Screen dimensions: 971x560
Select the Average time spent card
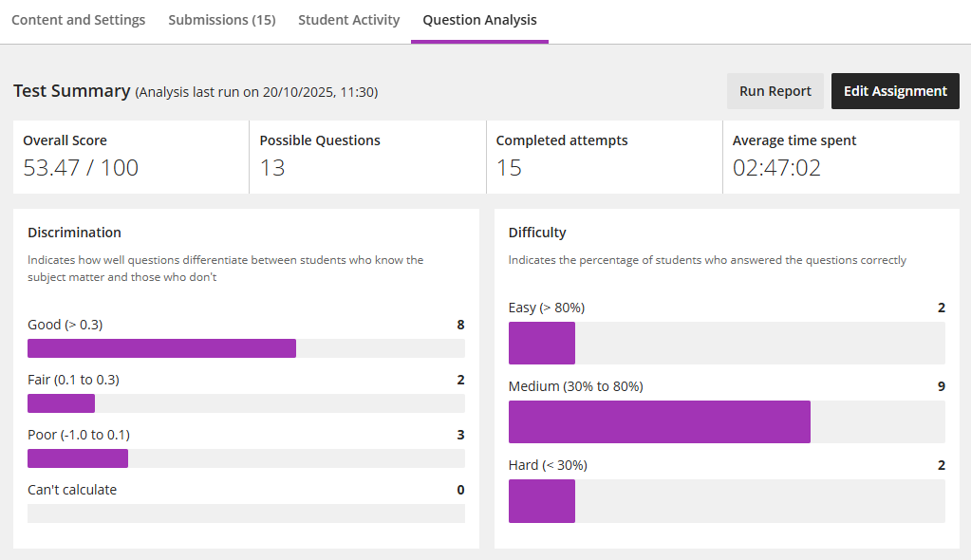pyautogui.click(x=840, y=157)
